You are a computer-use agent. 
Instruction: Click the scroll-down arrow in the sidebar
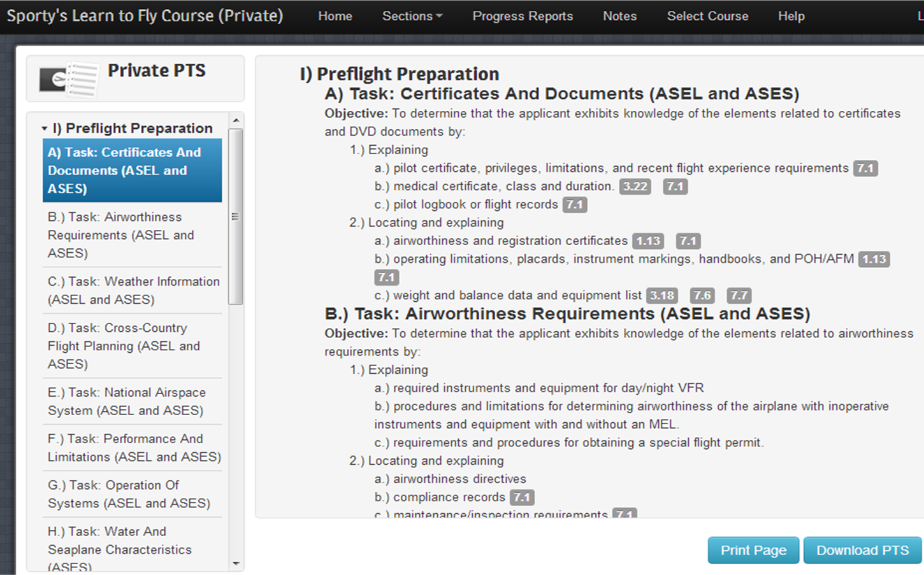236,562
